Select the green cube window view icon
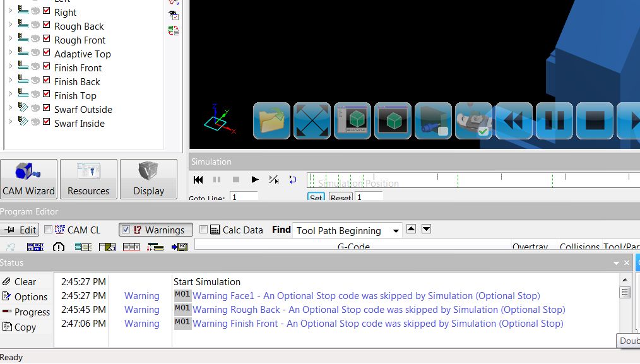 tap(352, 120)
